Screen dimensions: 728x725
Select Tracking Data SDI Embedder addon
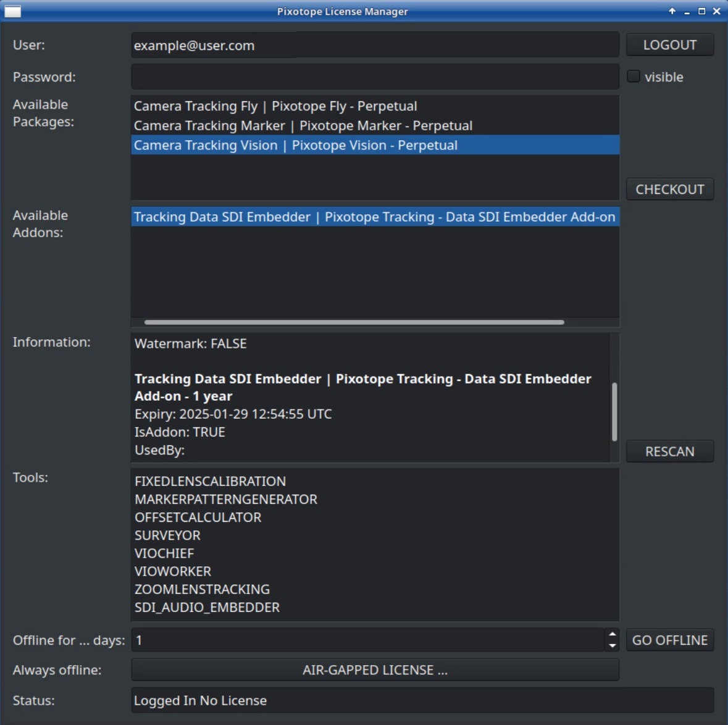click(374, 217)
